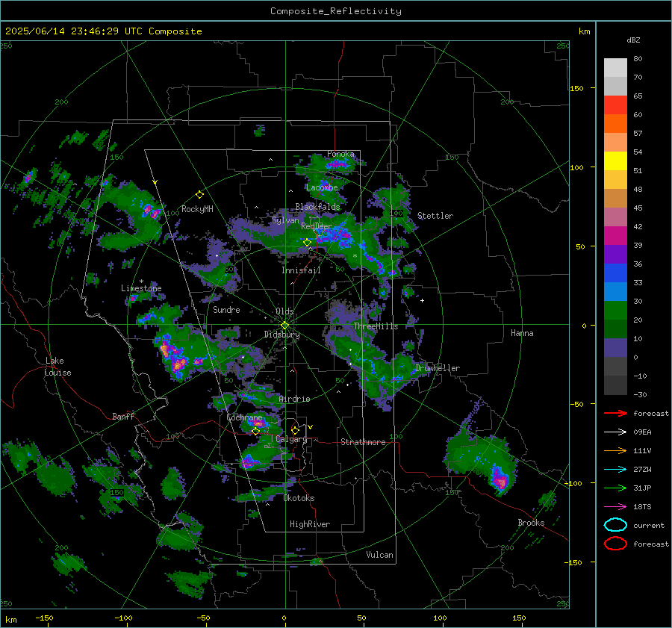Screen dimensions: 672x628
Task: Click the yellow diamond marker at RedDeer
Action: point(307,243)
